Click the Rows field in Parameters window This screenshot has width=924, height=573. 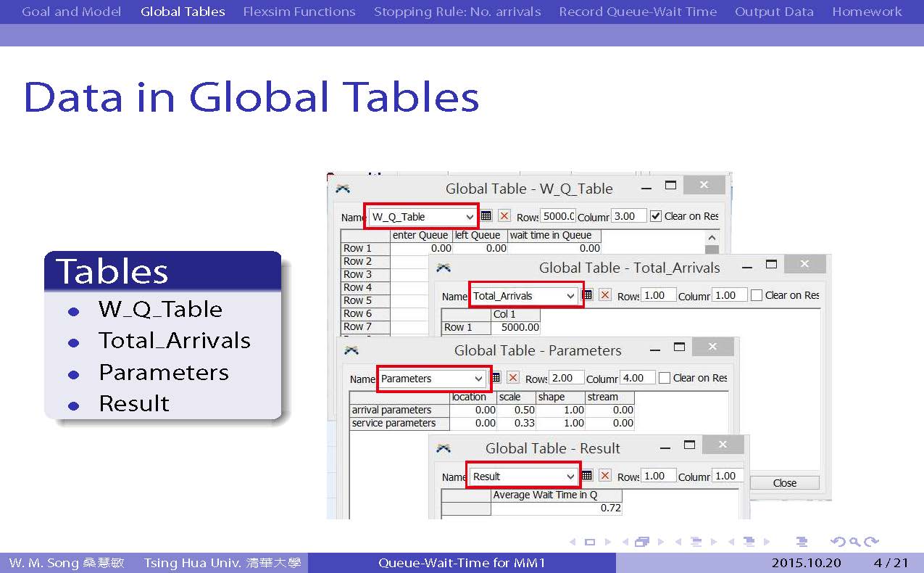(x=566, y=378)
